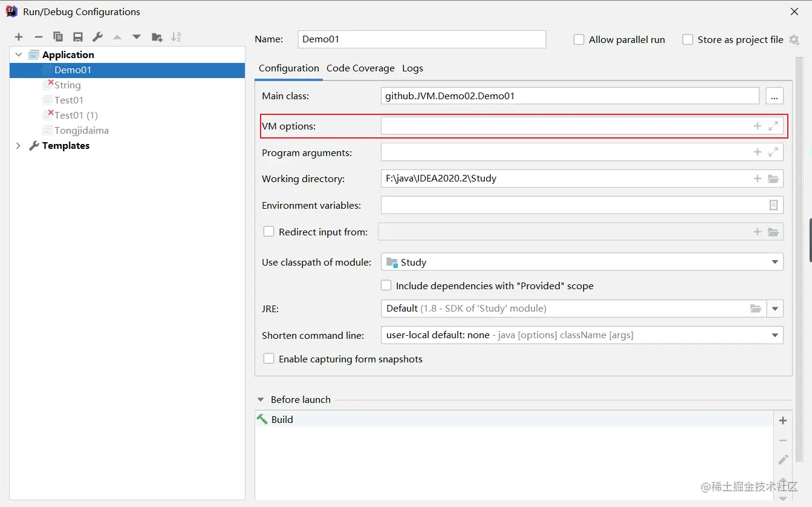Sort configurations alphabetically
This screenshot has height=507, width=812.
coord(176,38)
